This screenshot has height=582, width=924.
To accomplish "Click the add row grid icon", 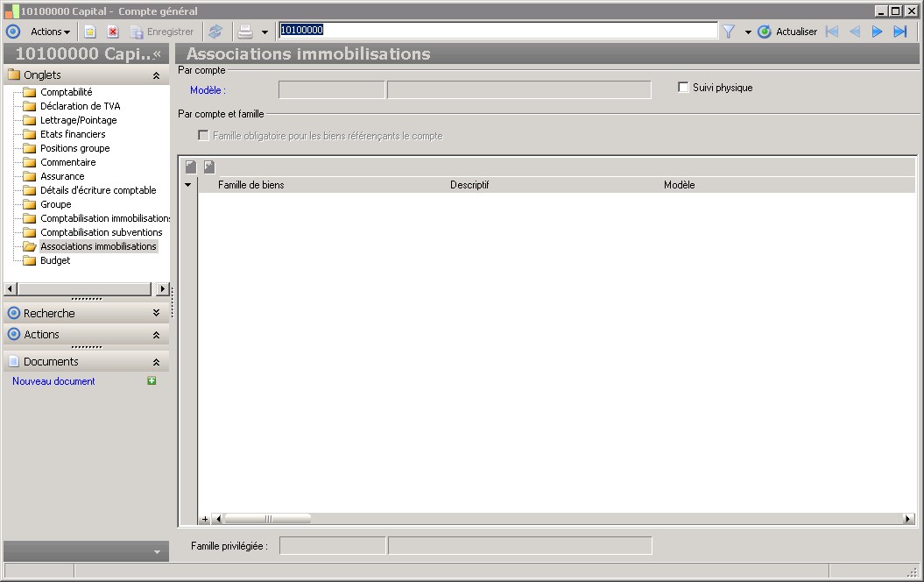I will click(x=190, y=167).
